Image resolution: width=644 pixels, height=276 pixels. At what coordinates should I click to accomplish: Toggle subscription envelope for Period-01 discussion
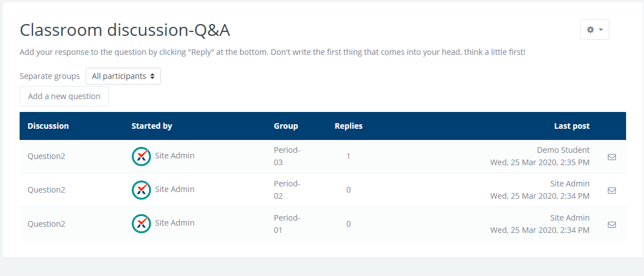point(612,224)
